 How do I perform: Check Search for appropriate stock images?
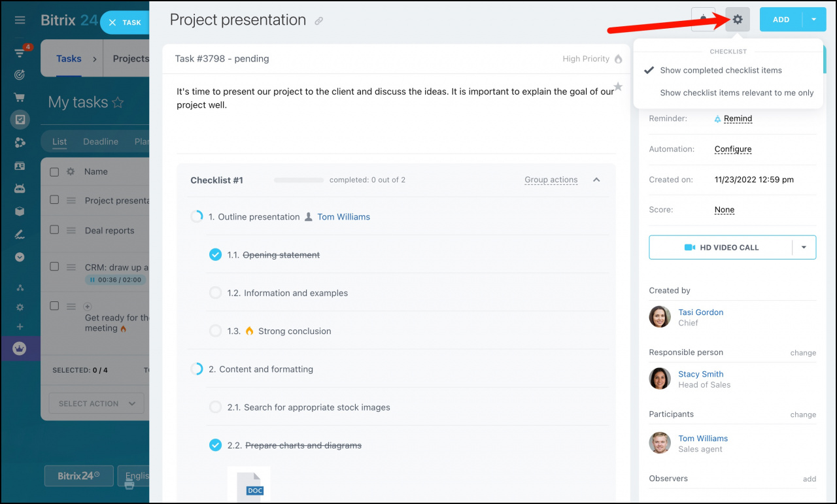click(215, 407)
